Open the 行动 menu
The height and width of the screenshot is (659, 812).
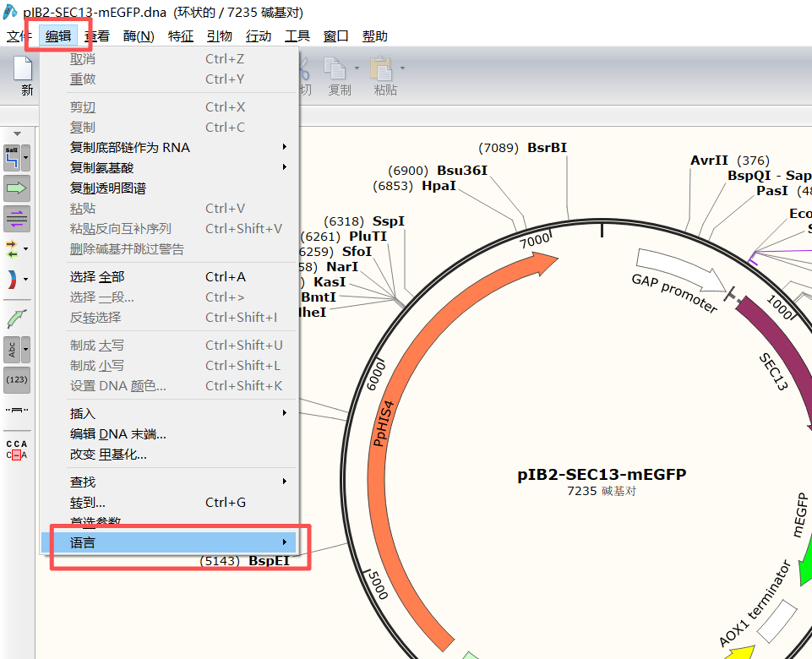[259, 36]
